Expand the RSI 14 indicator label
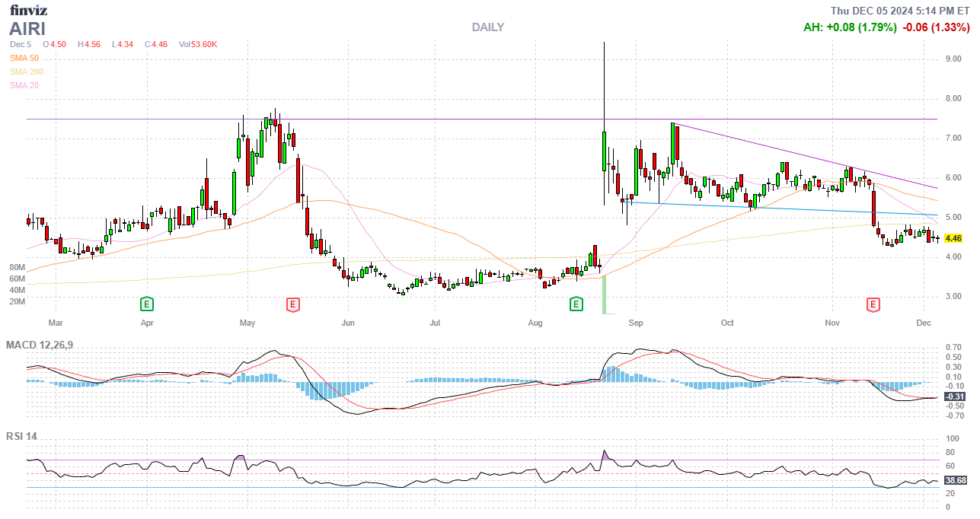 (21, 436)
